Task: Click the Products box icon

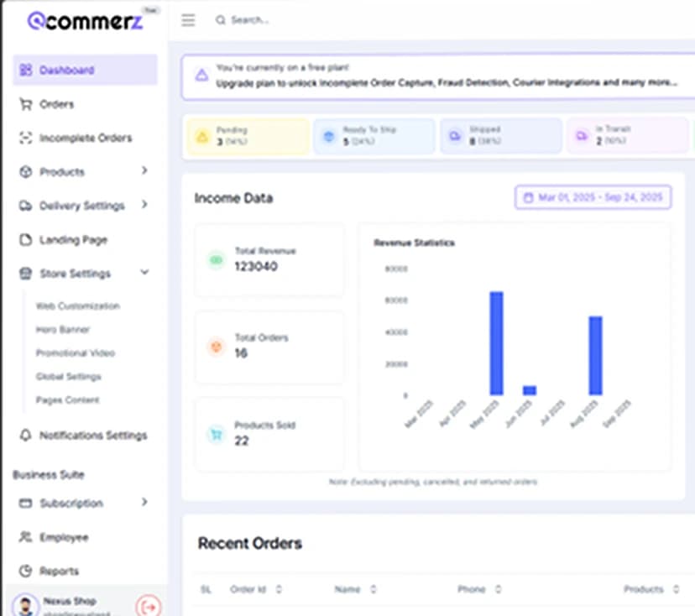Action: point(26,172)
